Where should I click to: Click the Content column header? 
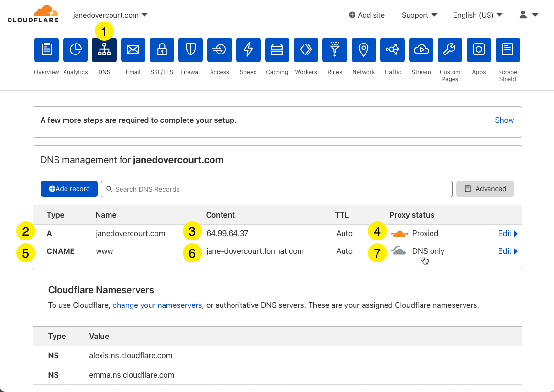coord(221,215)
